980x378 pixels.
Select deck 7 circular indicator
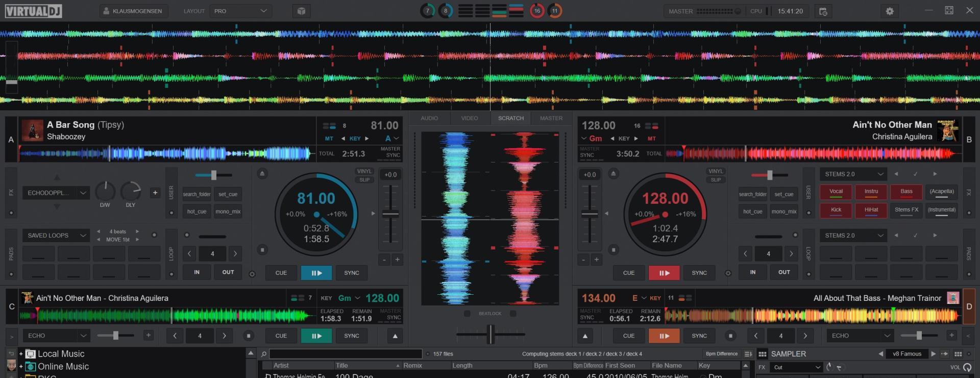[428, 11]
